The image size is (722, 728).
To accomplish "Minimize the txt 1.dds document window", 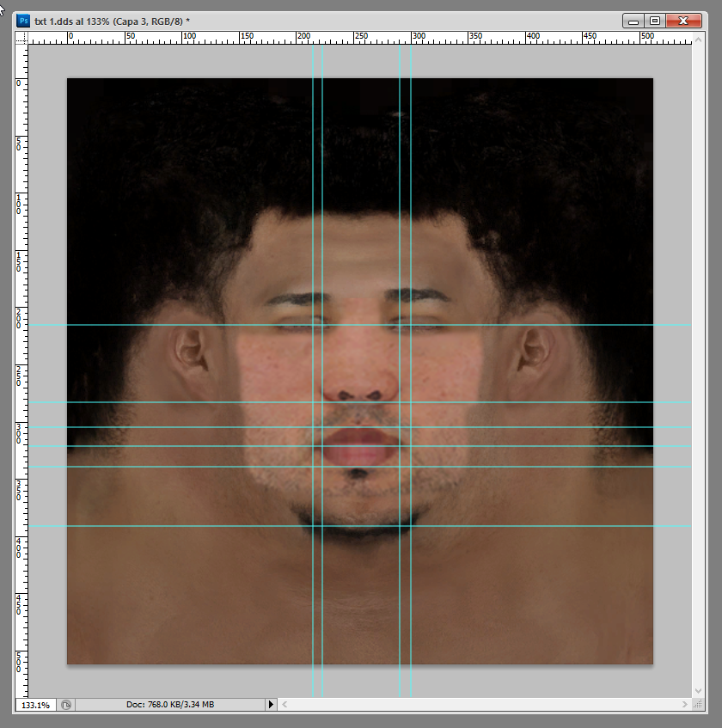I will point(633,21).
